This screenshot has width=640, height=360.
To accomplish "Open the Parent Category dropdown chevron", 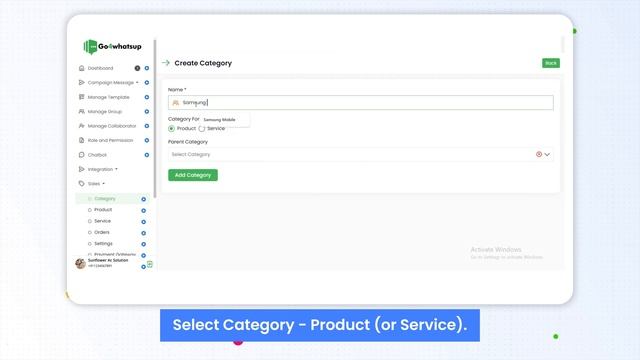I will pyautogui.click(x=547, y=154).
